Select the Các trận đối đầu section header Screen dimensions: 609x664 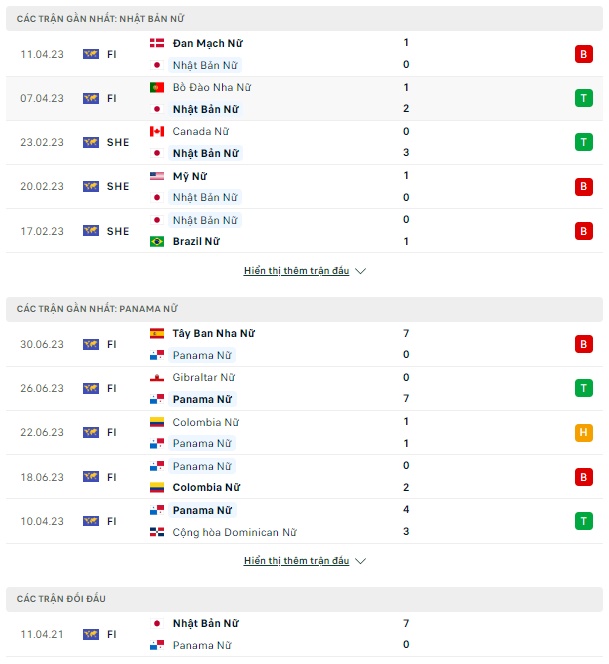click(304, 599)
